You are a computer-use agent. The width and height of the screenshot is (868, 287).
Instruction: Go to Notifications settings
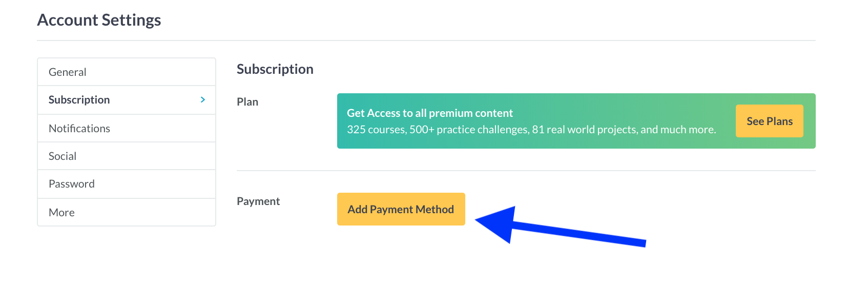[x=79, y=129]
